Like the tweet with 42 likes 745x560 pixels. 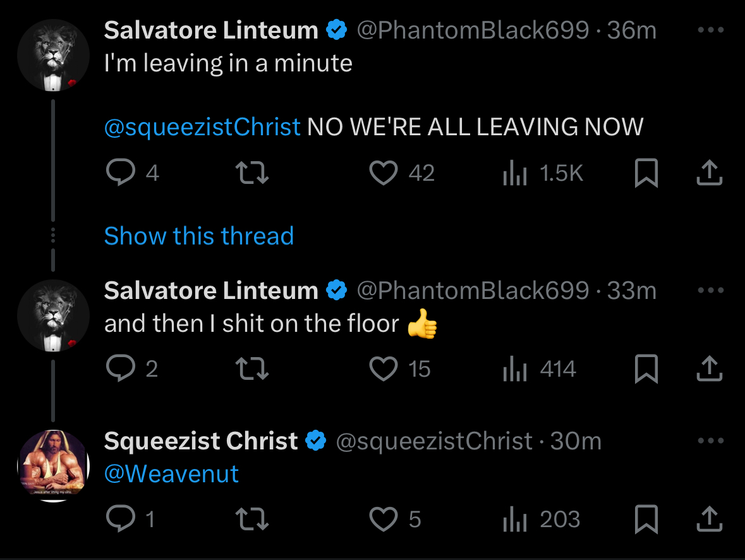point(383,173)
